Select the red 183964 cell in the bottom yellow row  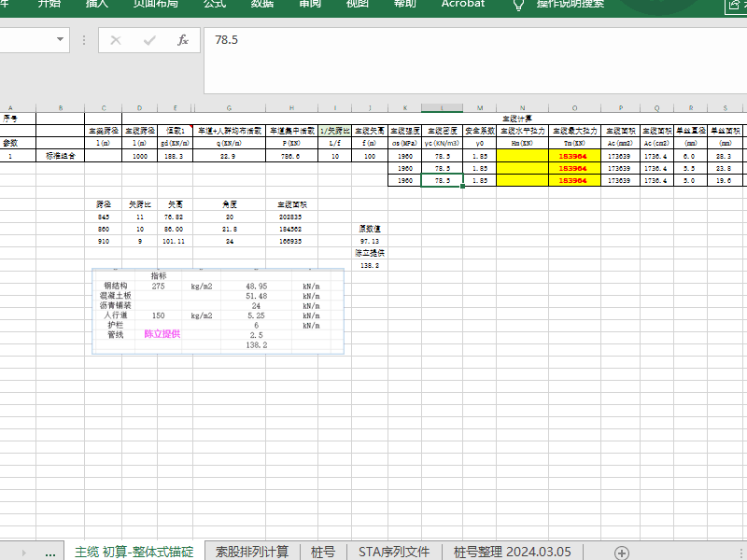point(574,180)
